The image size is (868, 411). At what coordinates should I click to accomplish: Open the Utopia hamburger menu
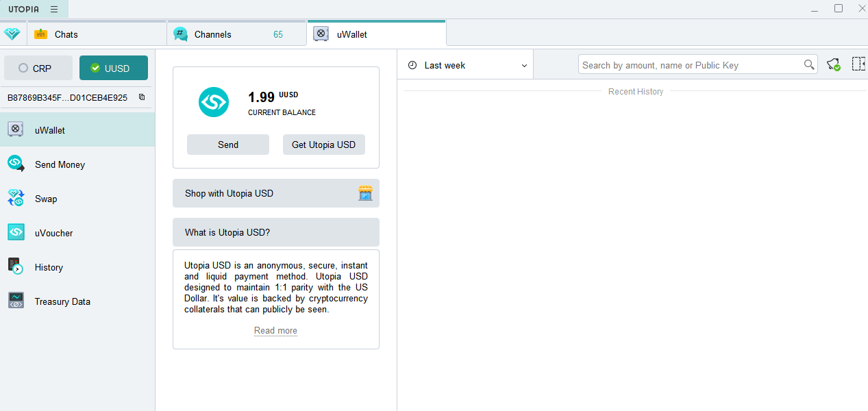pos(54,9)
